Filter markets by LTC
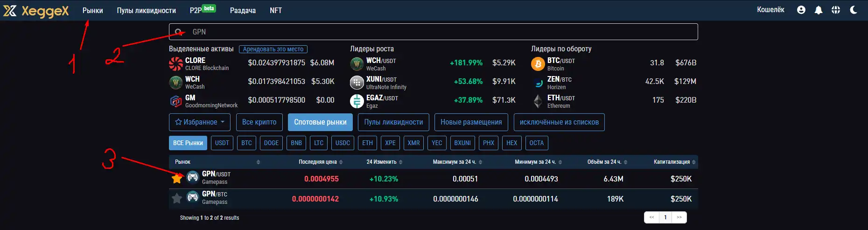The image size is (868, 230). 319,143
